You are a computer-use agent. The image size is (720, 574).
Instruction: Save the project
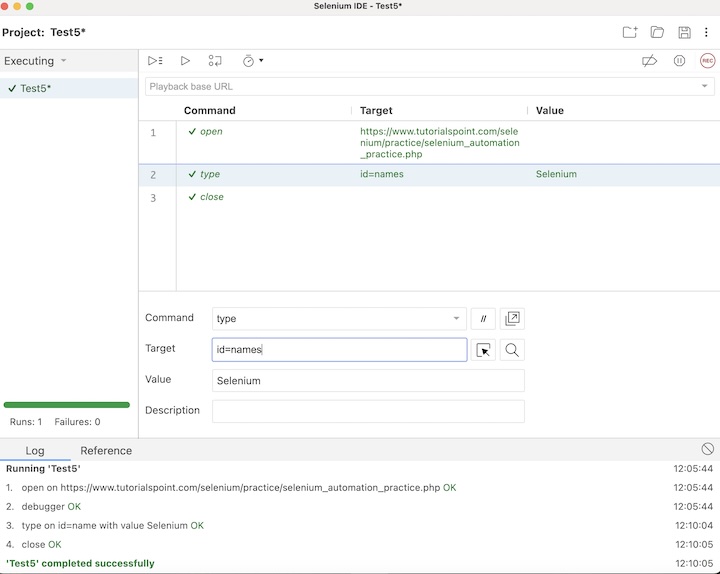[684, 32]
